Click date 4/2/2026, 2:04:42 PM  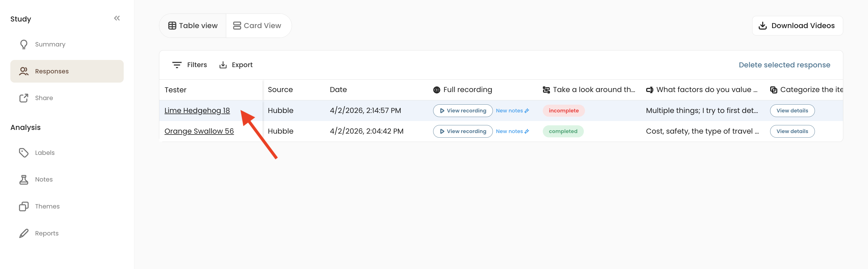(x=366, y=131)
